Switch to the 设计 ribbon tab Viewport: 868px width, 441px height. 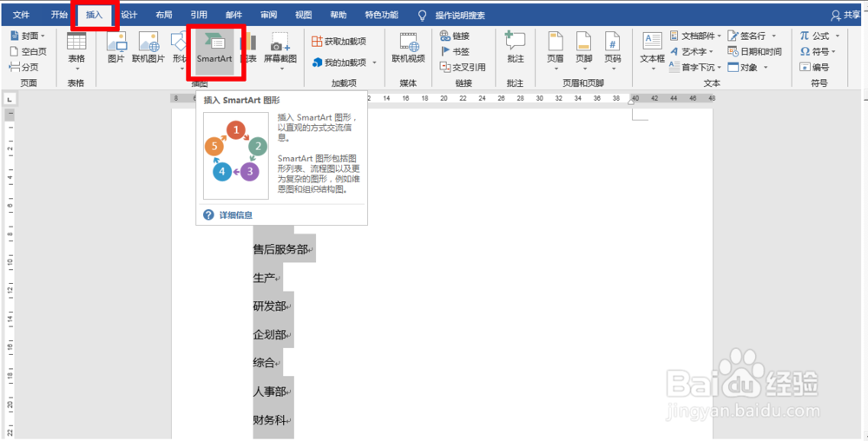click(129, 15)
